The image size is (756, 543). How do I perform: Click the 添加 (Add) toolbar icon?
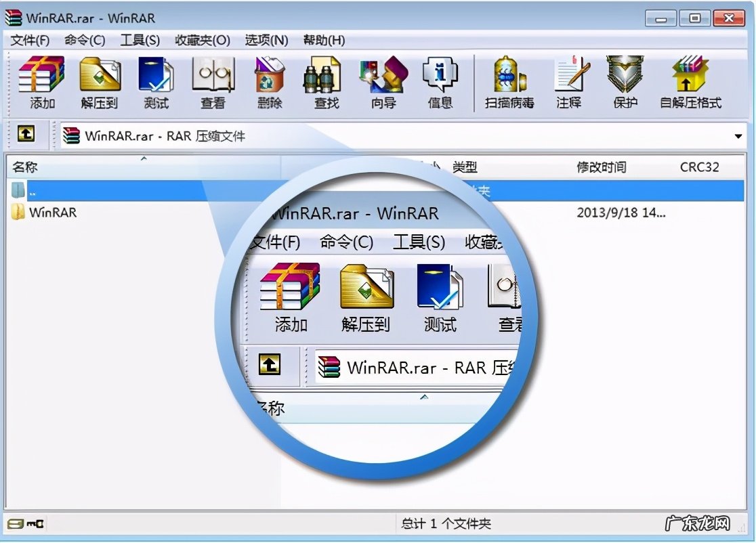41,74
